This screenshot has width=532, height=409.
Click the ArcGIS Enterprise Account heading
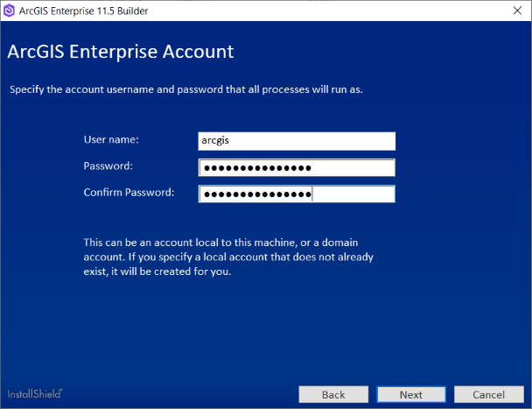[x=121, y=52]
